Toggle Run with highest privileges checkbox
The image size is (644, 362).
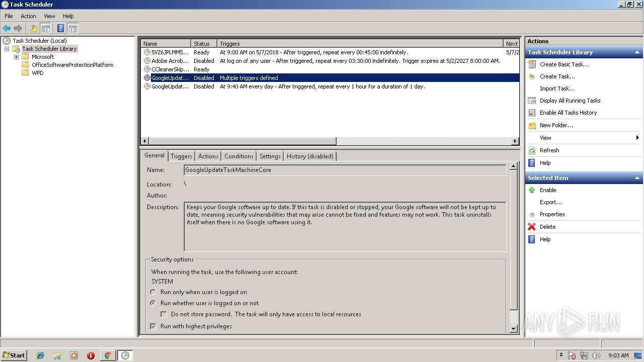point(153,326)
